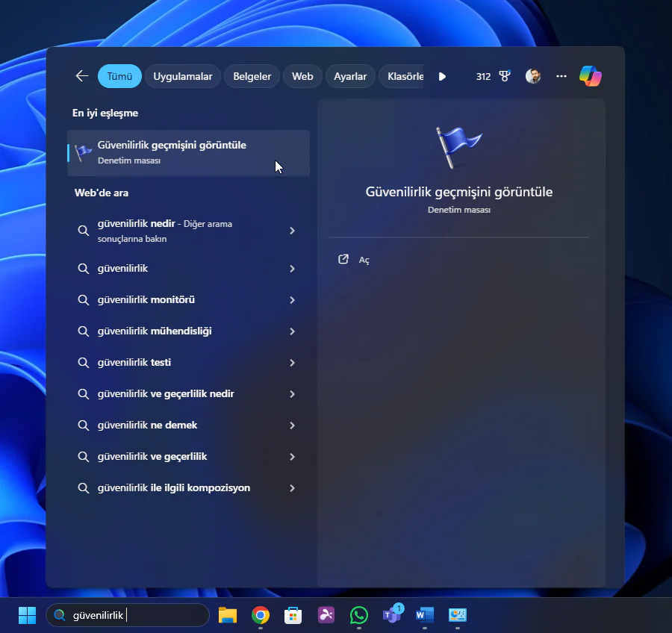Expand the 'güvenilirlik nedir' suggestion chevron
Image resolution: width=672 pixels, height=633 pixels.
click(x=292, y=231)
